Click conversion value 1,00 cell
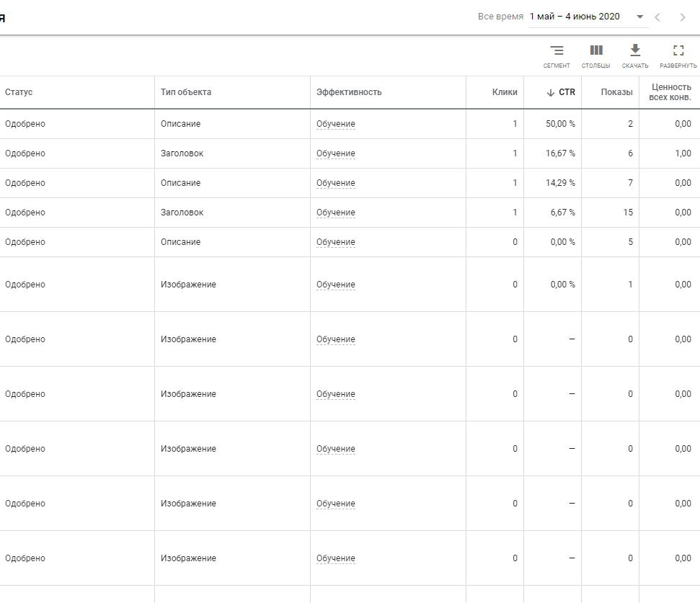The width and height of the screenshot is (700, 603). [683, 153]
